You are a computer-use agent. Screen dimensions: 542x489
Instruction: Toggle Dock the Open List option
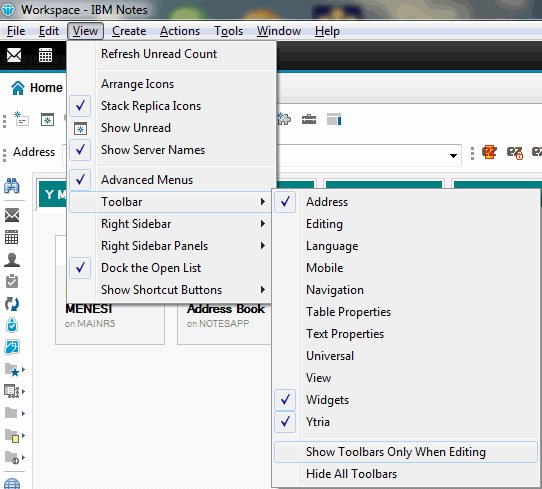[171, 268]
